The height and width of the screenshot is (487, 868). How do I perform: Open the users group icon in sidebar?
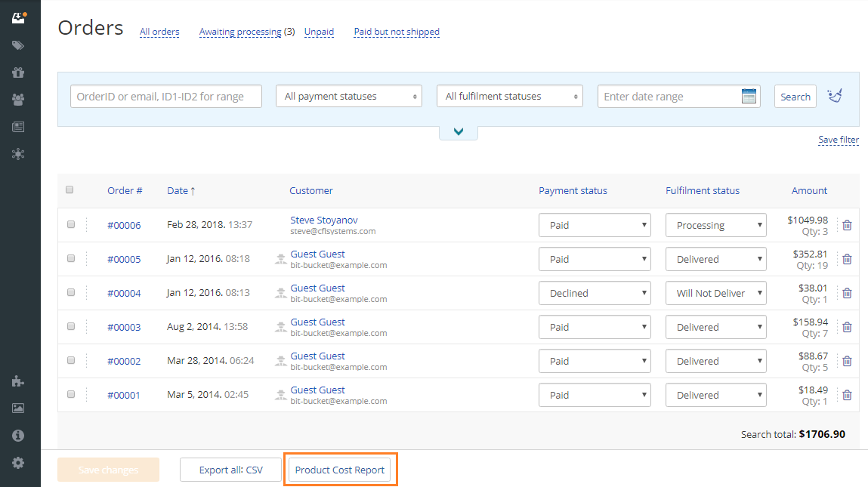pos(18,99)
